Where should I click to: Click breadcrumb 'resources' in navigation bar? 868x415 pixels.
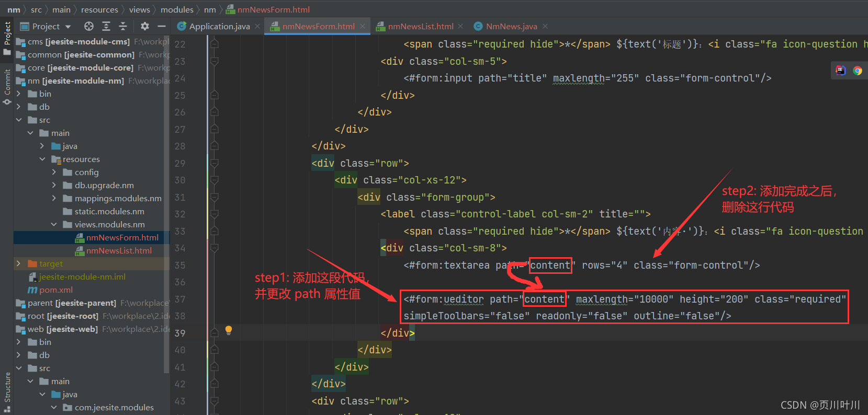point(99,9)
